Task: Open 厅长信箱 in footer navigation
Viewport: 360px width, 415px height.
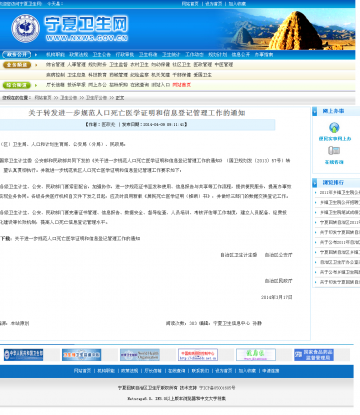Action: [x=153, y=371]
